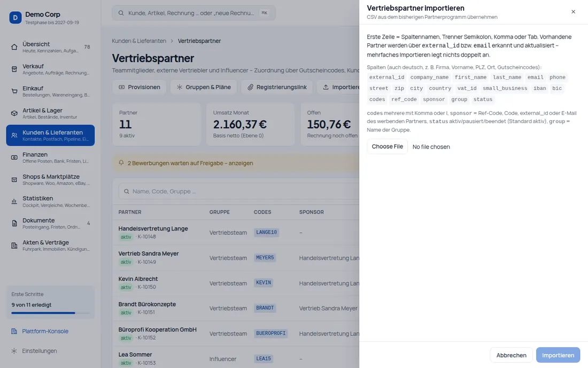
Task: Click the Registrierungslink paperclip icon
Action: pyautogui.click(x=251, y=87)
